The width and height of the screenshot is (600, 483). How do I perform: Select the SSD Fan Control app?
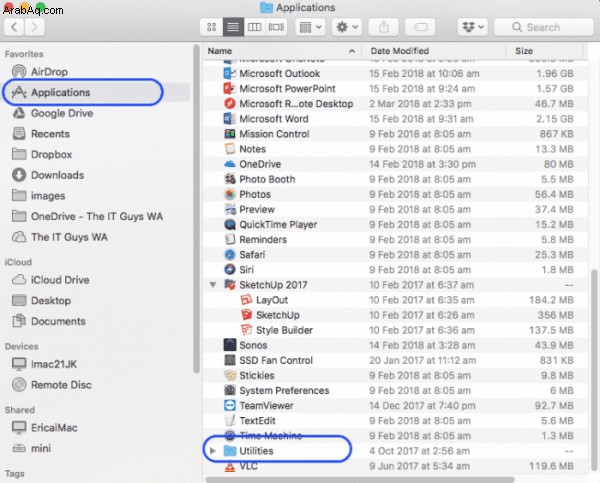(395, 361)
